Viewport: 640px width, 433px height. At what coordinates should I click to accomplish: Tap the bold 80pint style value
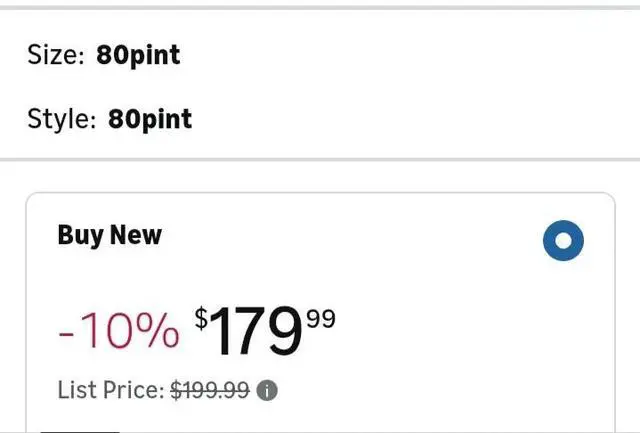pos(149,120)
